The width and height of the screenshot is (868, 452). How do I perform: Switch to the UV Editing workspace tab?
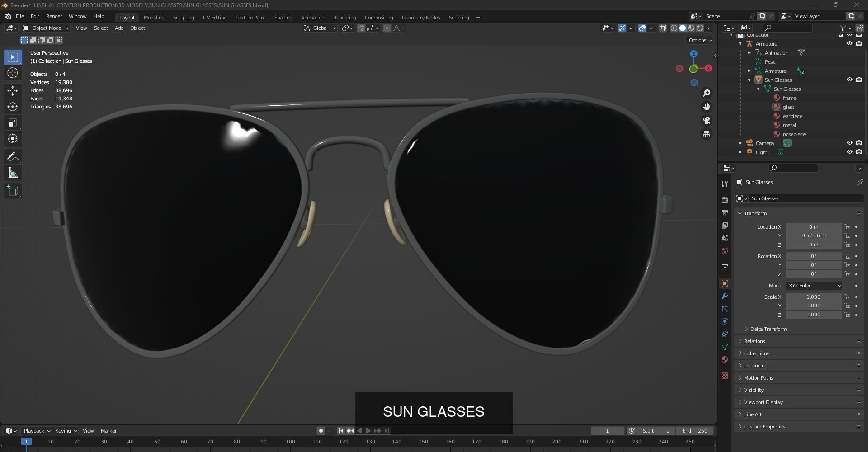point(215,18)
